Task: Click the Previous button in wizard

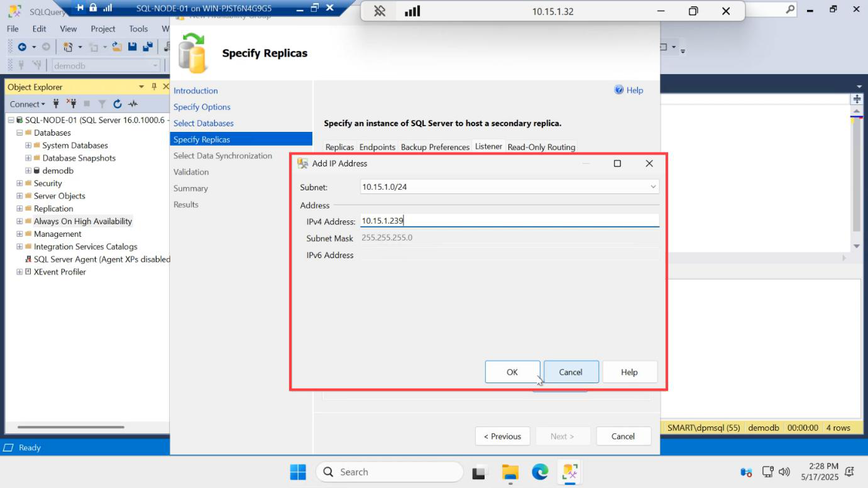Action: click(x=502, y=436)
